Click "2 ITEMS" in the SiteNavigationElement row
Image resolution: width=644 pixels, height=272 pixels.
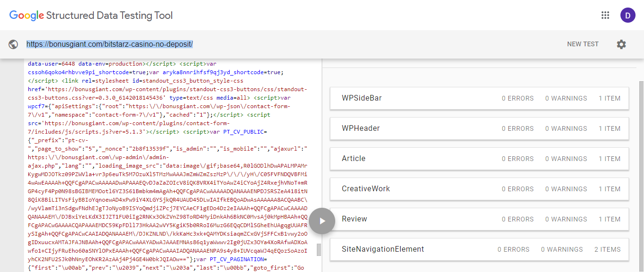(x=607, y=249)
